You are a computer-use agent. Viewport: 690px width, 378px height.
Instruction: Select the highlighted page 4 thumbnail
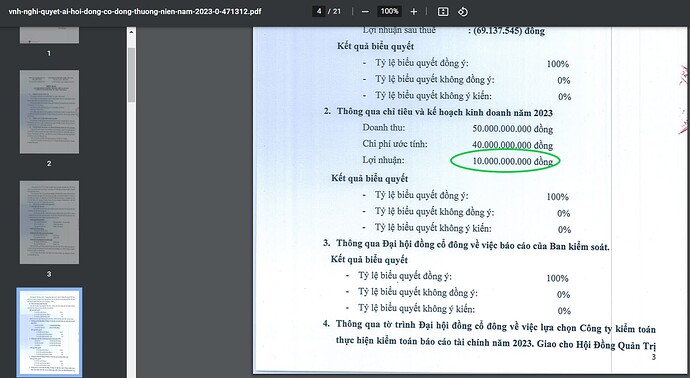49,333
